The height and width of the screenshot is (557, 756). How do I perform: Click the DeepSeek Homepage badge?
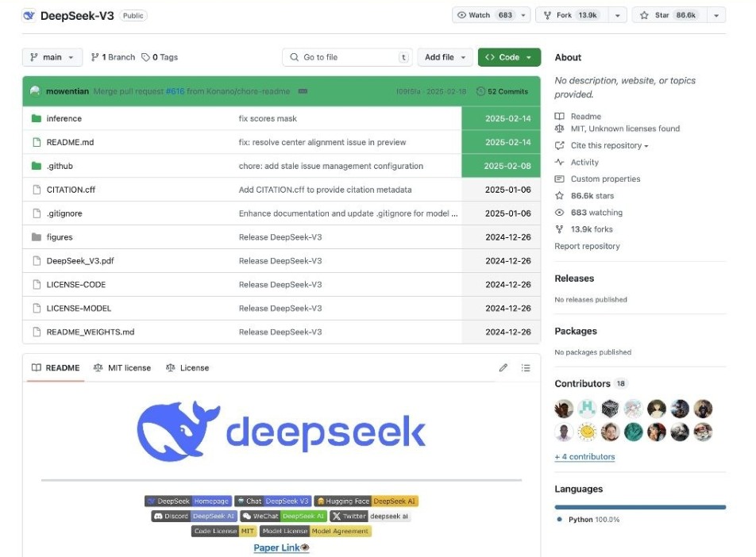188,501
